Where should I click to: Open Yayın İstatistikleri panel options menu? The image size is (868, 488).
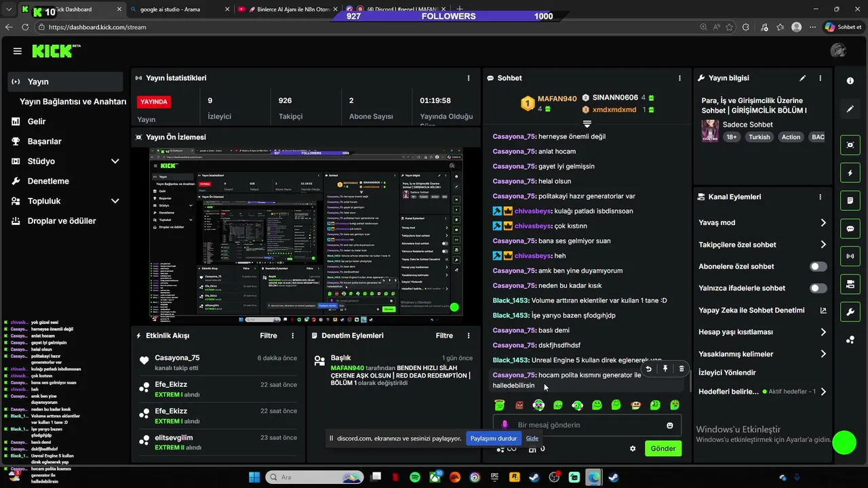[x=469, y=78]
